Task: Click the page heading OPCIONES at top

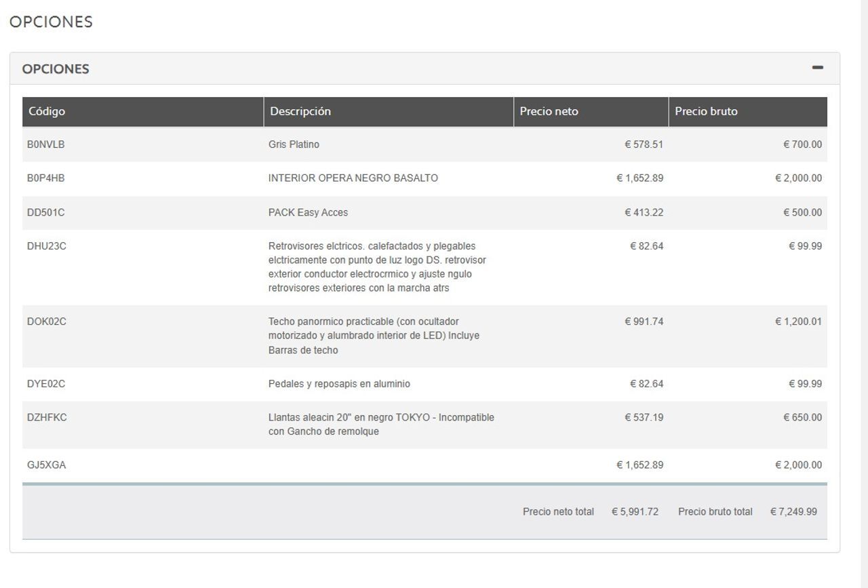Action: coord(51,22)
